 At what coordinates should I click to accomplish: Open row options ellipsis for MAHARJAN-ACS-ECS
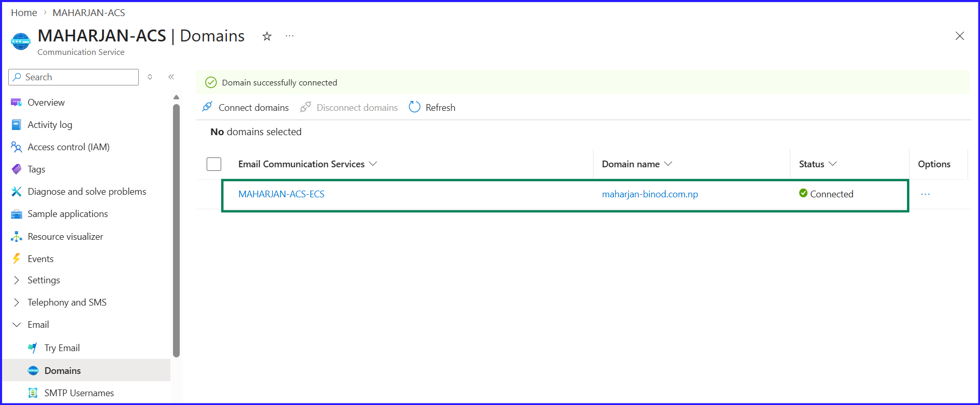(x=926, y=194)
